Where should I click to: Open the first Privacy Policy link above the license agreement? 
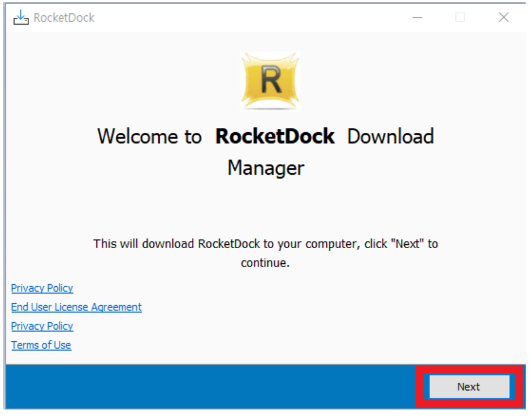click(x=42, y=288)
